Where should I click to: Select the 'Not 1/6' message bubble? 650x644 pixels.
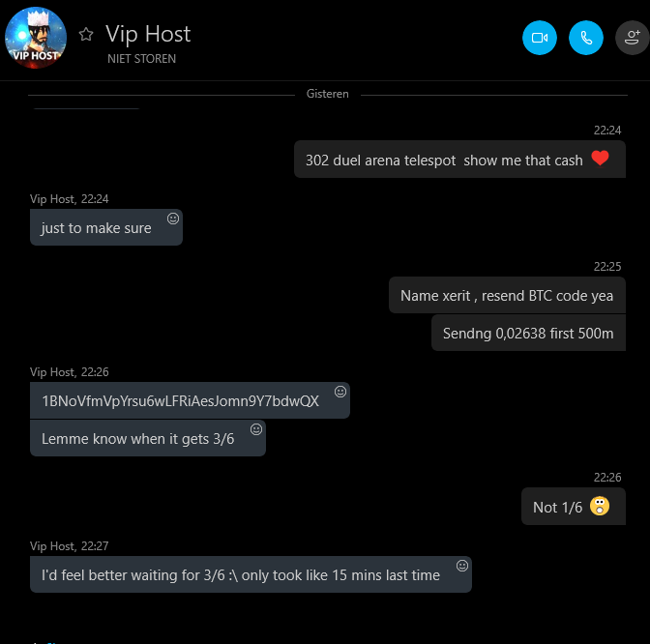[574, 507]
